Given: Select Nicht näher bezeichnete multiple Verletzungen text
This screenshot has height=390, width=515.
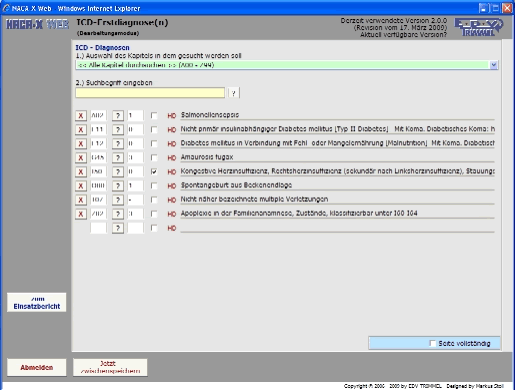Looking at the screenshot, I should (x=254, y=199).
